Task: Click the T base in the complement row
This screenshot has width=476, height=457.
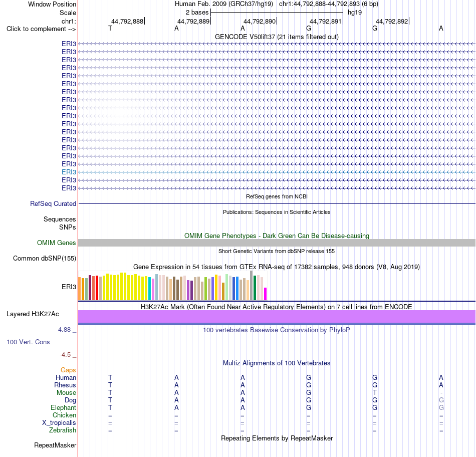Action: (x=110, y=28)
